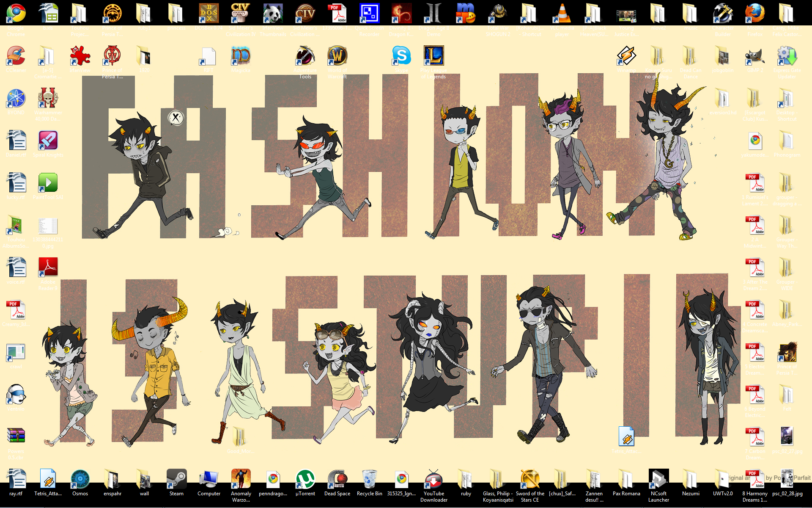Open the Recycle Bin

point(369,479)
